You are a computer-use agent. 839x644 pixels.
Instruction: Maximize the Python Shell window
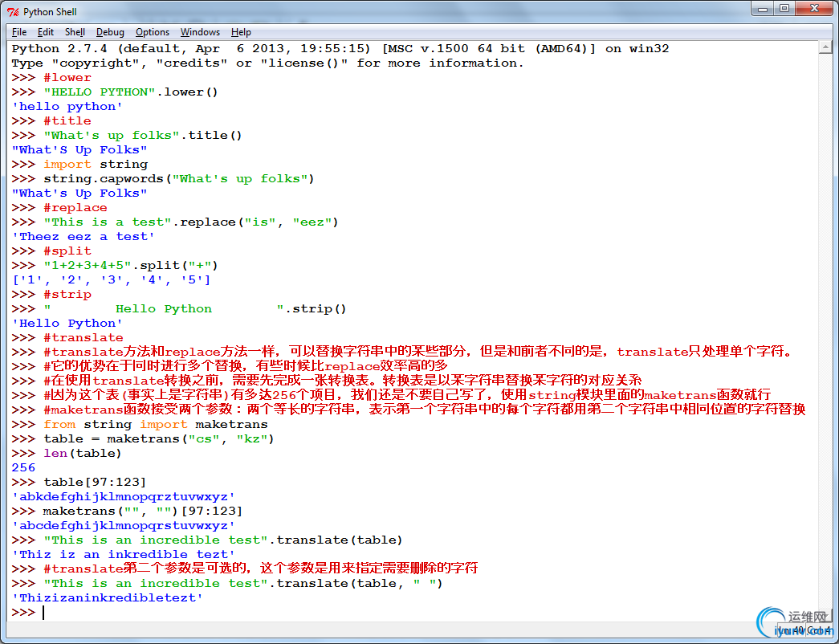coord(785,9)
